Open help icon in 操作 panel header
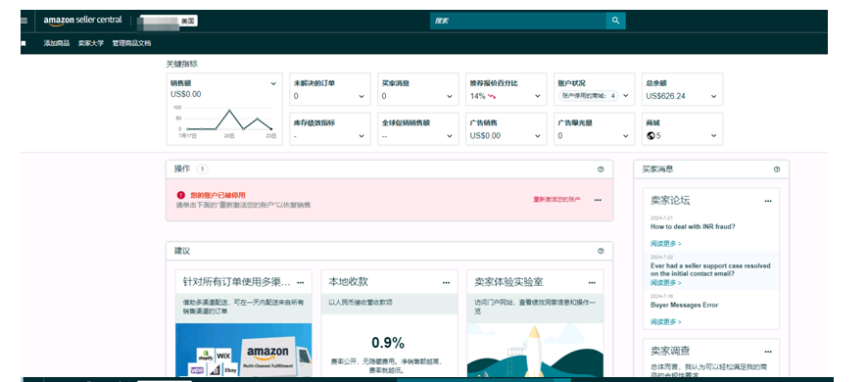The width and height of the screenshot is (868, 382). tap(601, 169)
